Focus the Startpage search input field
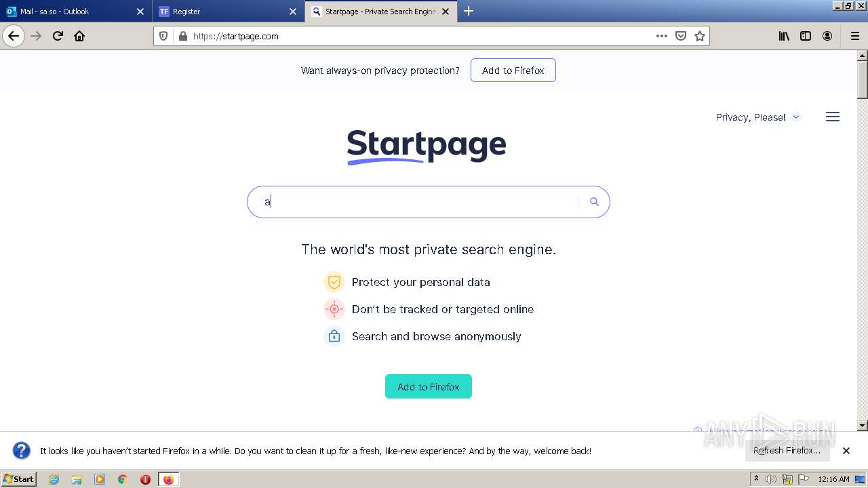 (412, 202)
